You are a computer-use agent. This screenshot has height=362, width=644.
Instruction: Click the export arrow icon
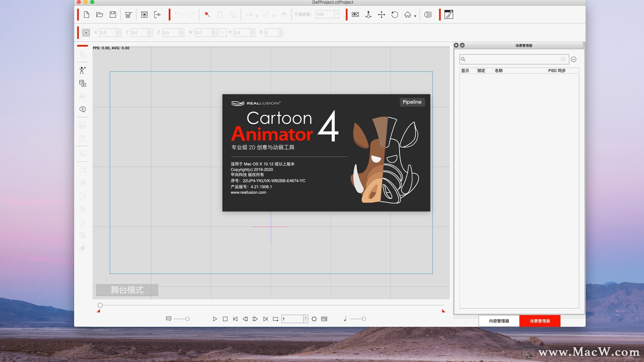point(157,15)
